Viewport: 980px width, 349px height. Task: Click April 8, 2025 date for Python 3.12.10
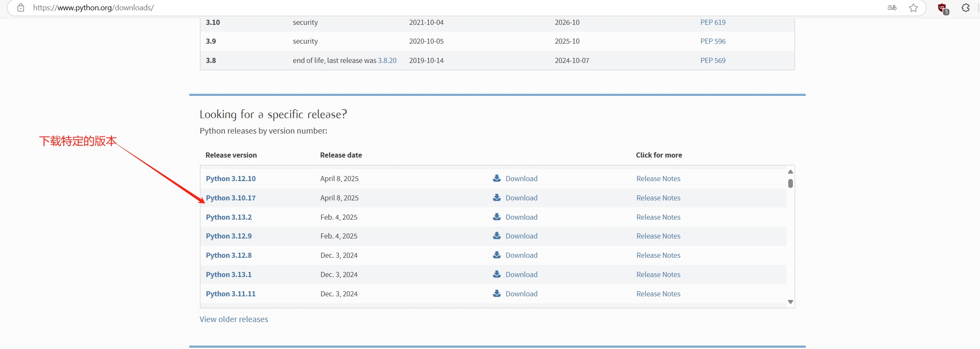click(340, 179)
